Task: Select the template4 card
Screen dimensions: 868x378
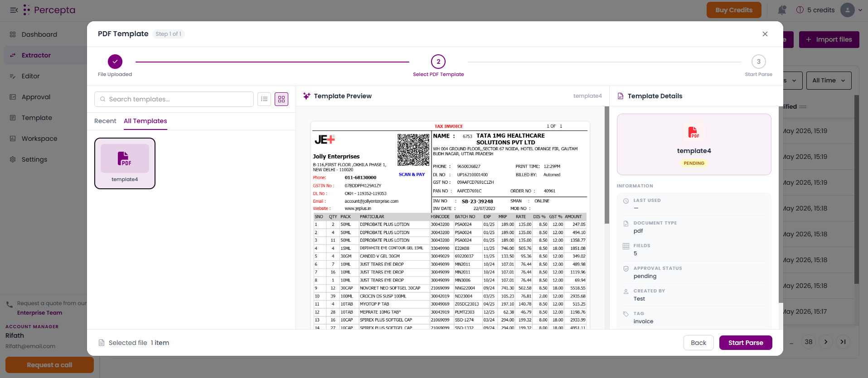Action: click(125, 163)
